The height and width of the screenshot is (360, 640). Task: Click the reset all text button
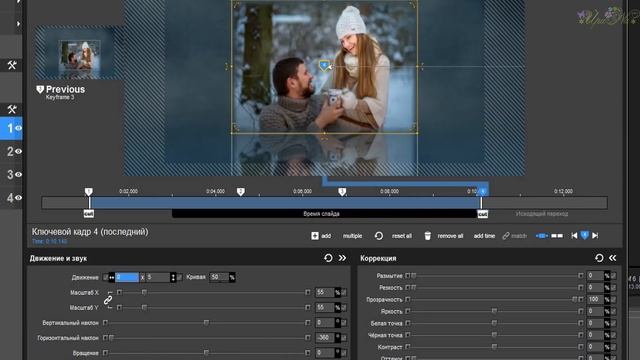[x=402, y=236]
